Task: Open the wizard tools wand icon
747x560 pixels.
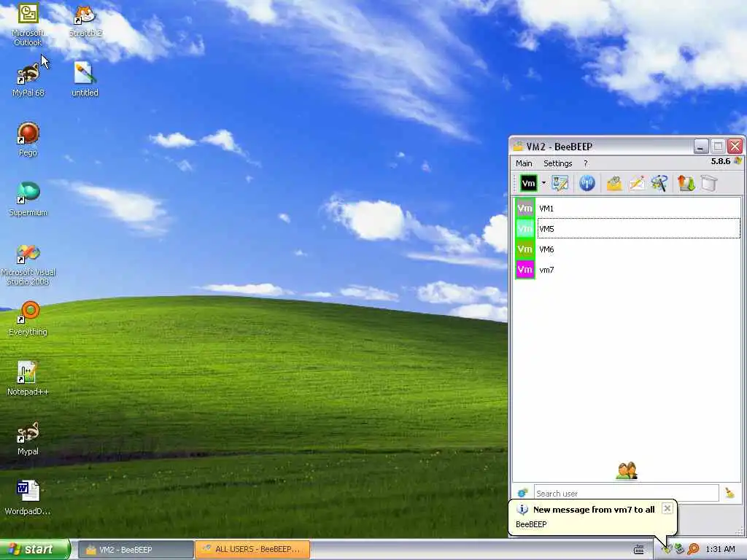Action: pos(659,183)
